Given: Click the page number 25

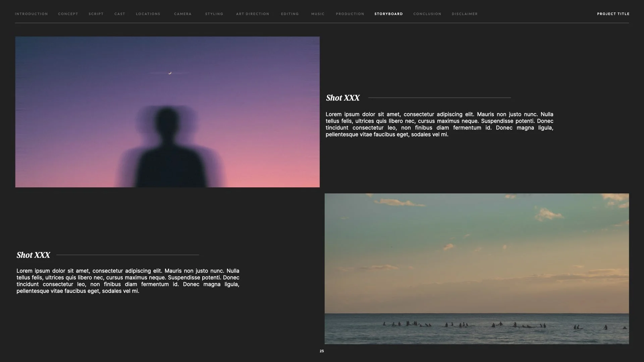Looking at the screenshot, I should (x=322, y=351).
